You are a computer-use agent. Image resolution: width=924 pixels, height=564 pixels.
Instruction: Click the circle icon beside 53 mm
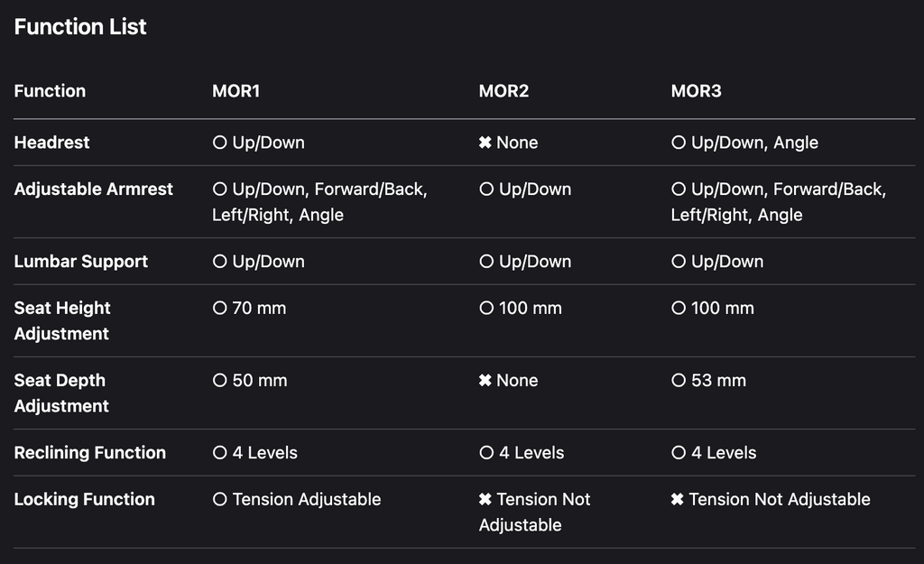click(x=679, y=381)
